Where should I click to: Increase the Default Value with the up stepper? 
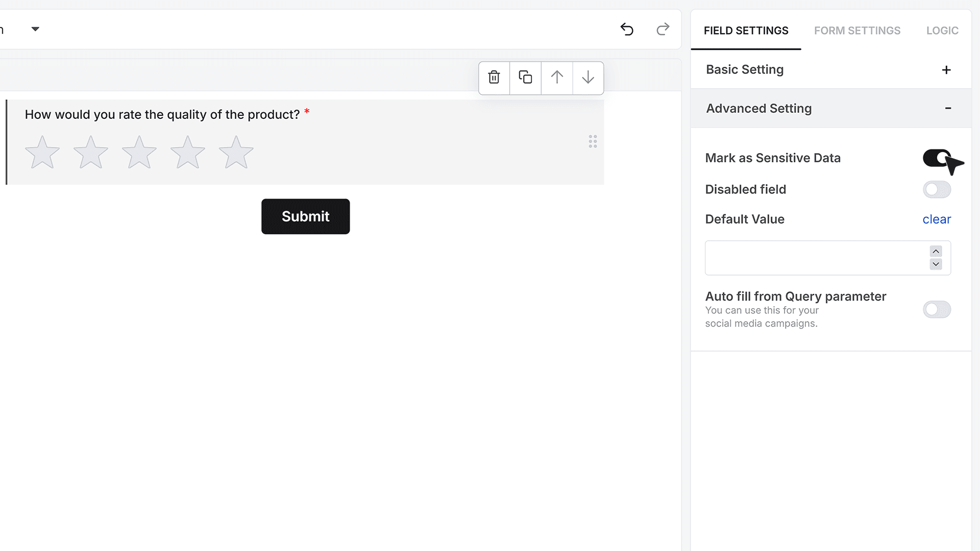click(x=936, y=252)
